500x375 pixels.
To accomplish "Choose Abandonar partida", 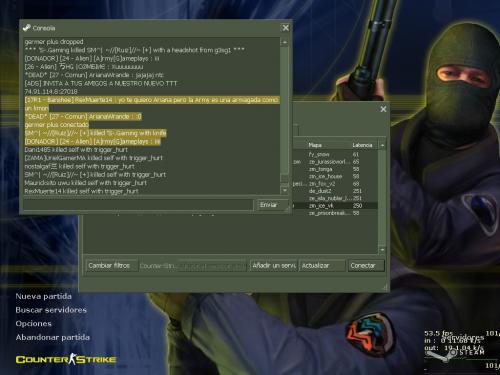I will [53, 337].
